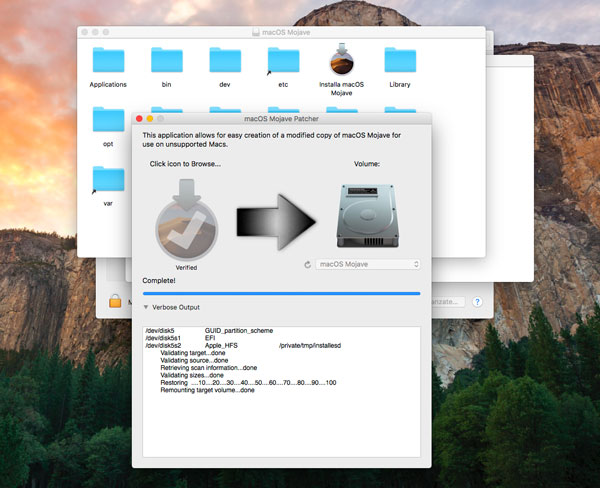Viewport: 600px width, 488px height.
Task: Click the verified Mojave installer icon to browse
Action: click(187, 220)
